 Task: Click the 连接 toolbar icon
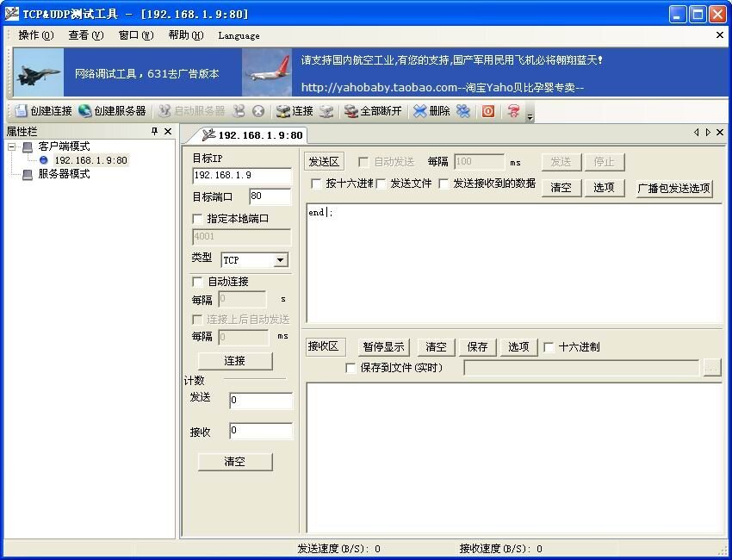[283, 110]
